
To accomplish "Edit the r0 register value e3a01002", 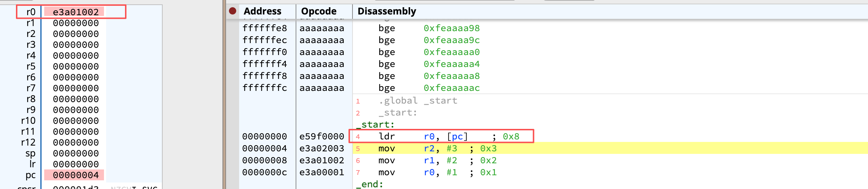I will [75, 12].
